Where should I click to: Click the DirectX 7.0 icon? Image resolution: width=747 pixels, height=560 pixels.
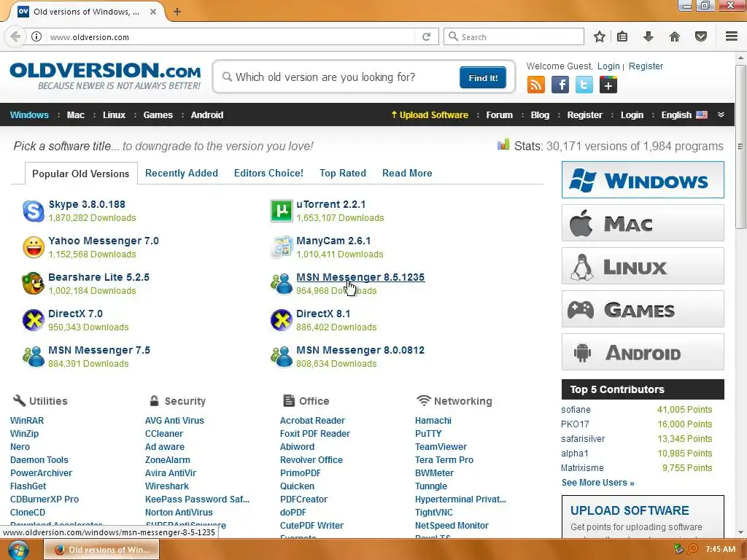(x=34, y=320)
